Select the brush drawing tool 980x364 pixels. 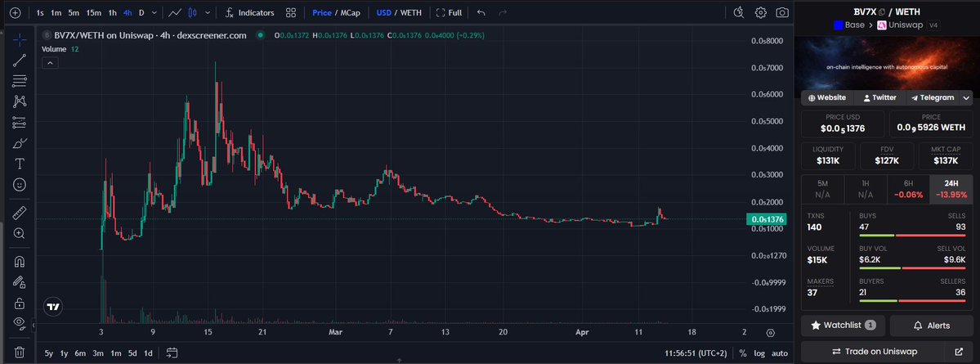coord(20,143)
